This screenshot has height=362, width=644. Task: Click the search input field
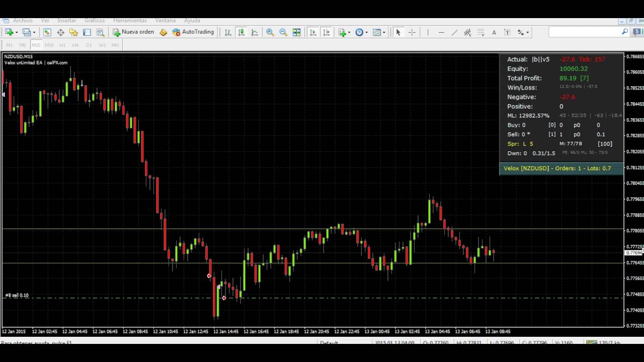tap(585, 32)
